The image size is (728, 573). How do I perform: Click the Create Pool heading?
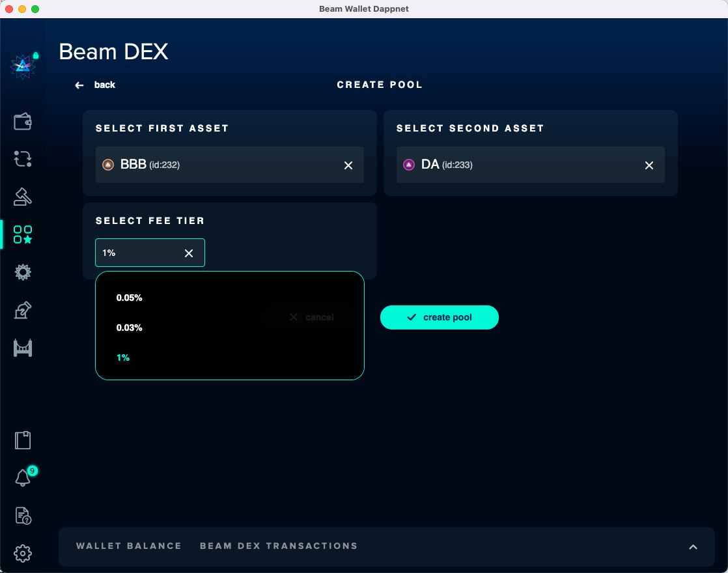click(x=380, y=85)
